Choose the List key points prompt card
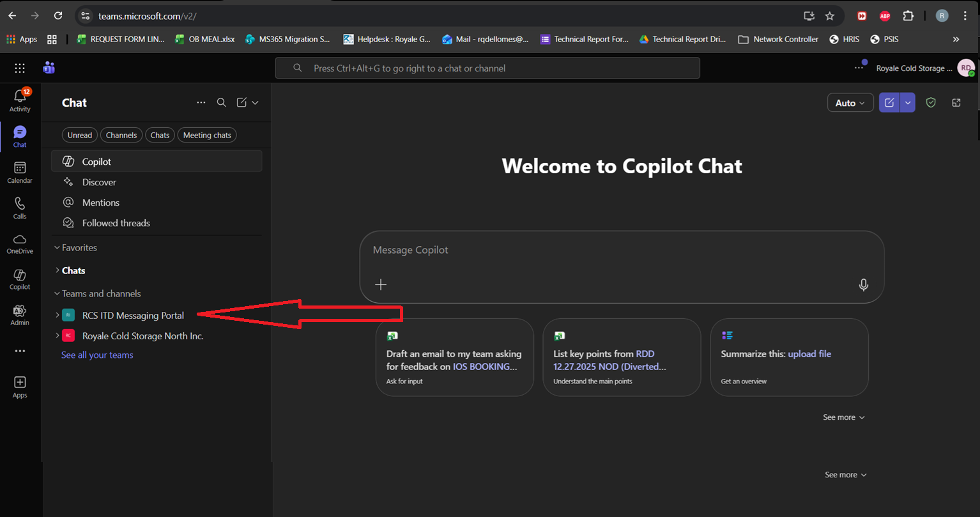 click(x=622, y=357)
